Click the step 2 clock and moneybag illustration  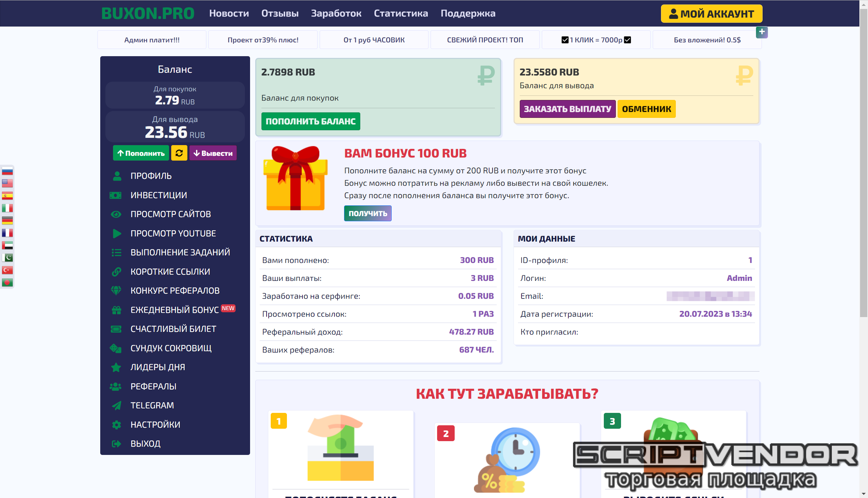(x=507, y=460)
